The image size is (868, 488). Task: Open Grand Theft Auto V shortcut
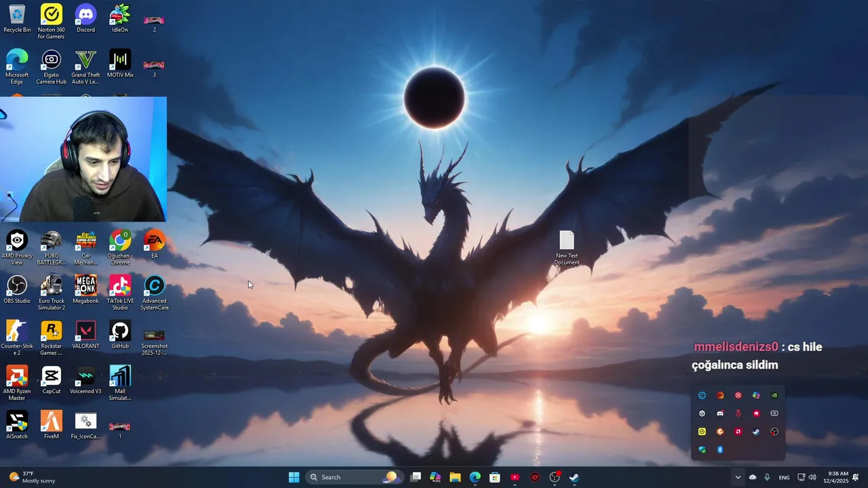(85, 67)
